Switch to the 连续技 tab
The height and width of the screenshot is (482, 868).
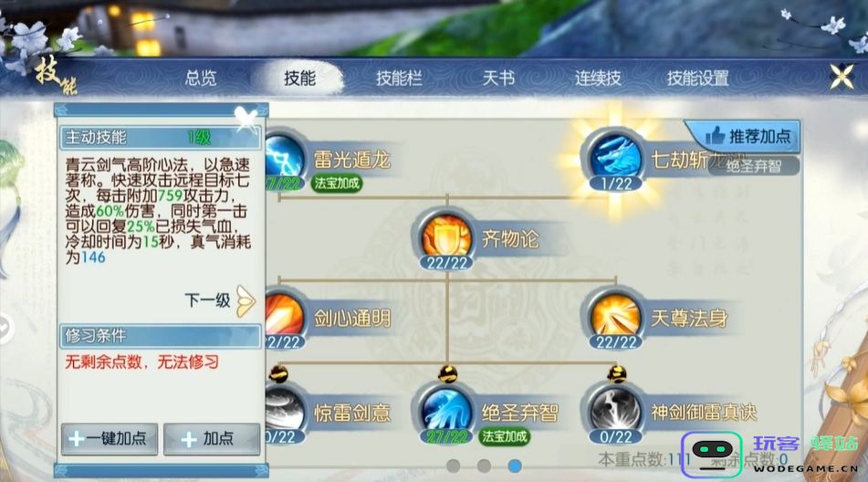(597, 78)
